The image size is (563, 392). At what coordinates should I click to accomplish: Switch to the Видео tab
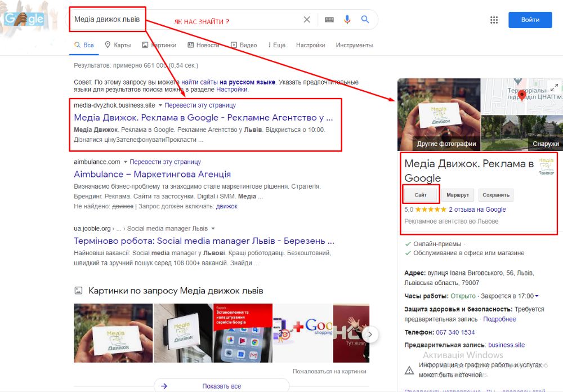(244, 45)
